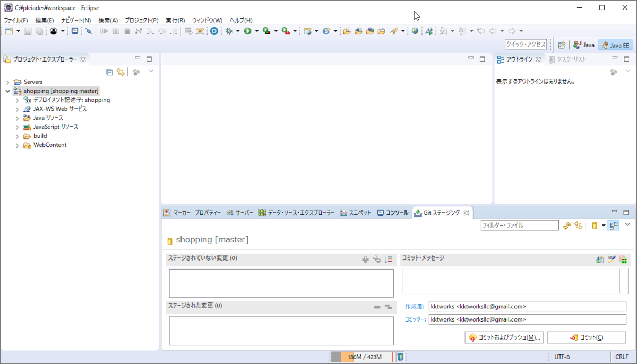This screenshot has height=364, width=637.
Task: Open the repository switch dropdown arrow
Action: (x=604, y=226)
